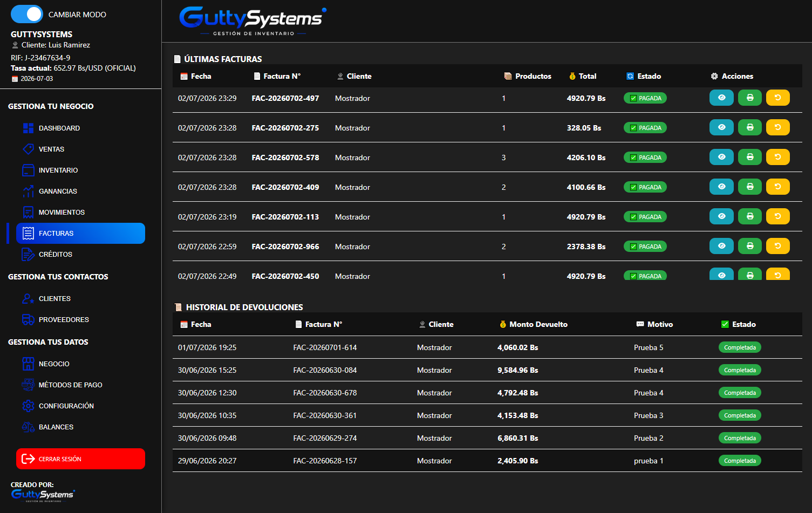Click the Creado por GuttySystems footer logo

(x=43, y=495)
